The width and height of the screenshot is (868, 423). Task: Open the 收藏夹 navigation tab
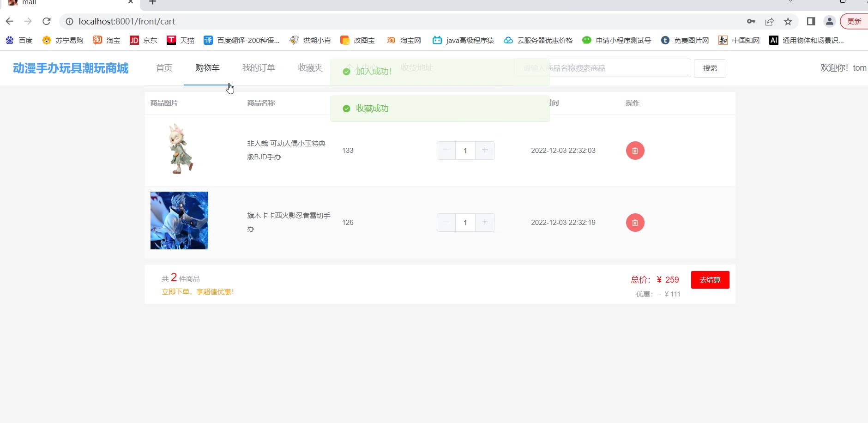point(310,68)
